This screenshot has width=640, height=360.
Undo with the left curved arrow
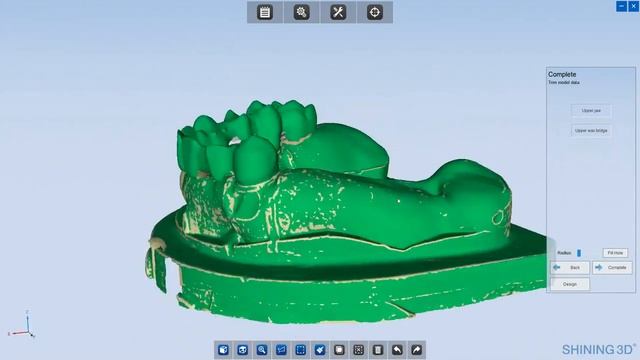point(397,350)
